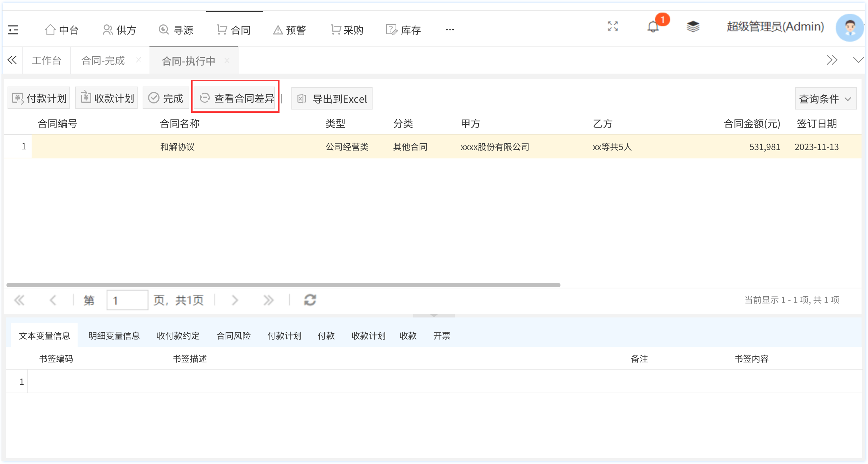Toggle fullscreen mode icon
Viewport: 868px width, 464px height.
(613, 26)
